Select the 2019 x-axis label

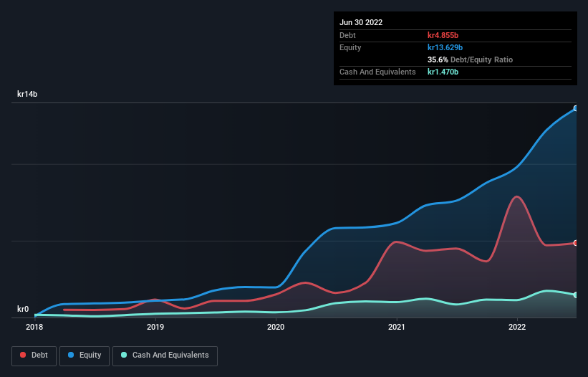(155, 327)
